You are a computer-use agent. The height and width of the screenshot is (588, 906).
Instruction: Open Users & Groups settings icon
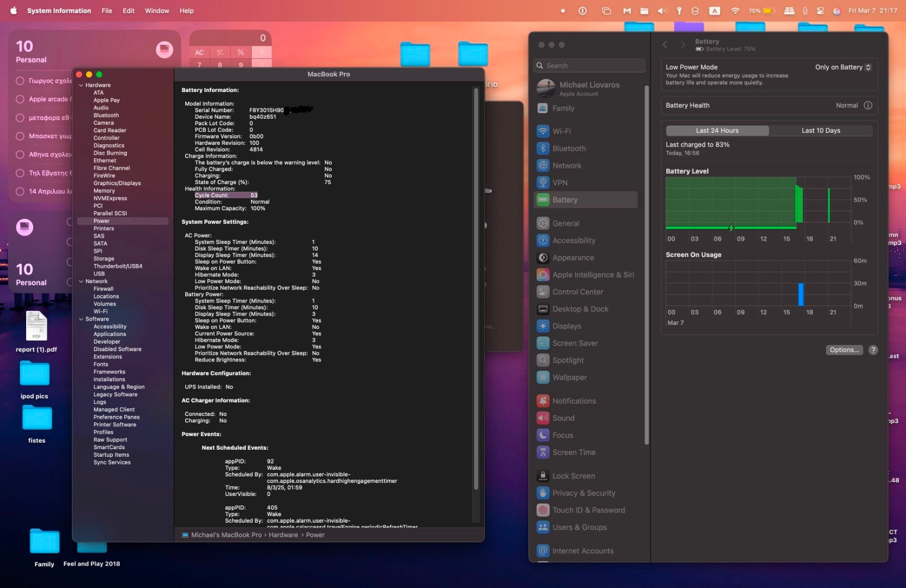(543, 527)
